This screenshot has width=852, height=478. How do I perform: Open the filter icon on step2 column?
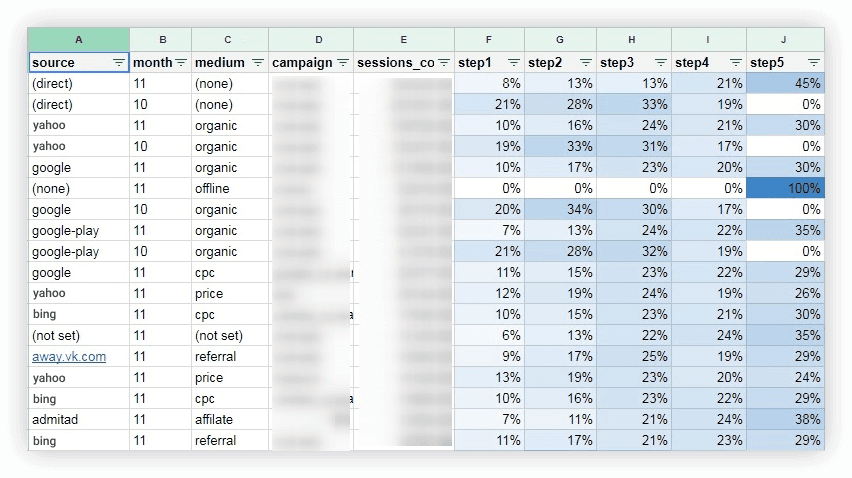click(586, 63)
